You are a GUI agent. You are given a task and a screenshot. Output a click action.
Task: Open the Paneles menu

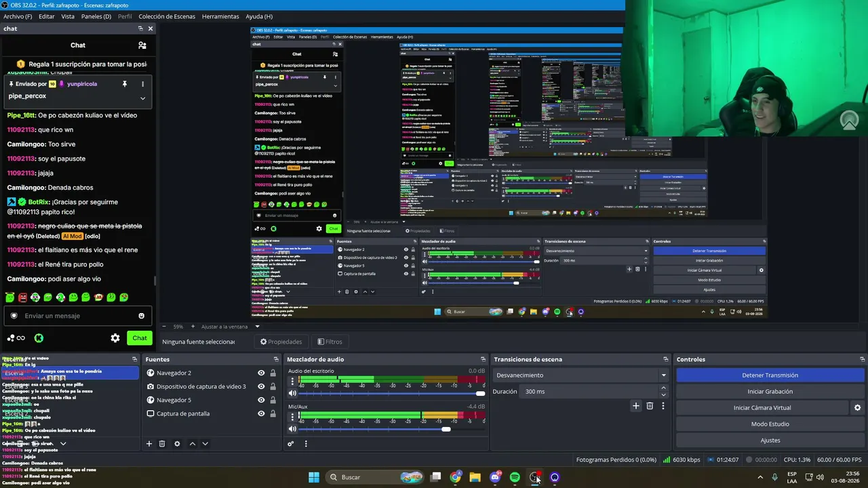click(x=96, y=16)
